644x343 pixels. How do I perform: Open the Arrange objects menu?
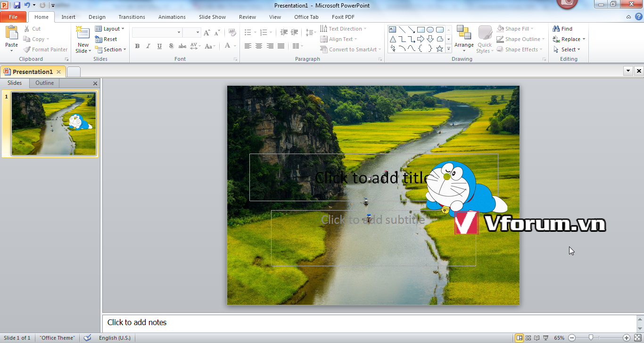tap(464, 39)
